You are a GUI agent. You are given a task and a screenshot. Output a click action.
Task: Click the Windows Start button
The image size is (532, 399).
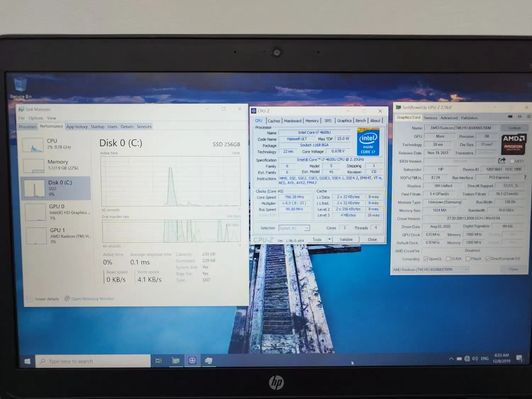tap(28, 361)
